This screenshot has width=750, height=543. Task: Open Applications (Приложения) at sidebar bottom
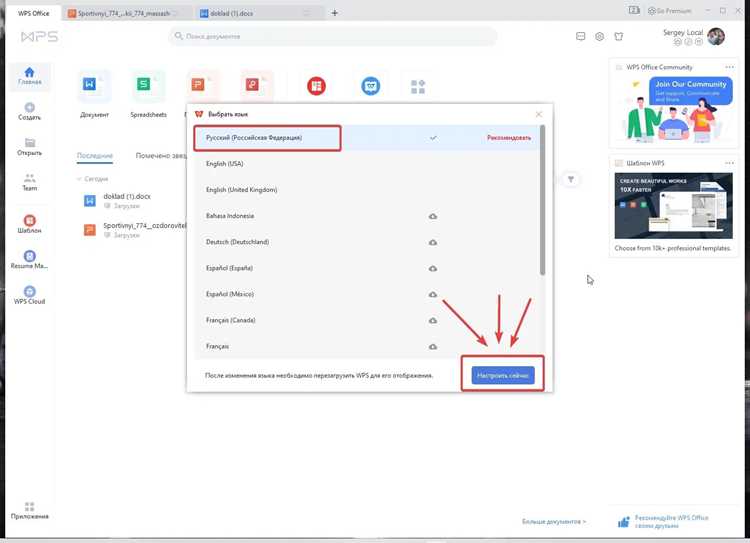[29, 510]
